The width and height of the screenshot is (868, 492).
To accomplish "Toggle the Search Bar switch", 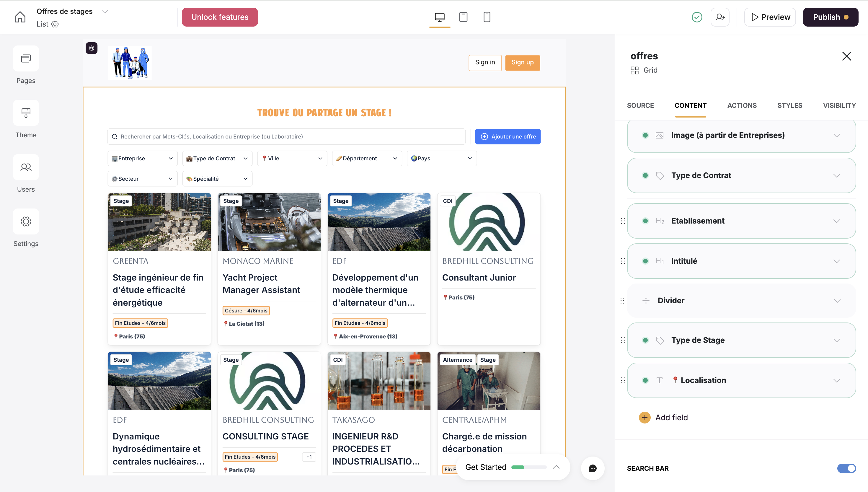I will pyautogui.click(x=846, y=468).
